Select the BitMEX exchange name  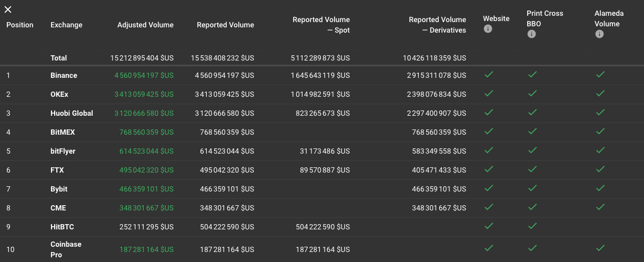point(63,132)
